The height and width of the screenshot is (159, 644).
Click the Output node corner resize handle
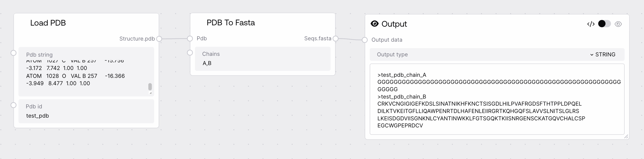pyautogui.click(x=626, y=136)
